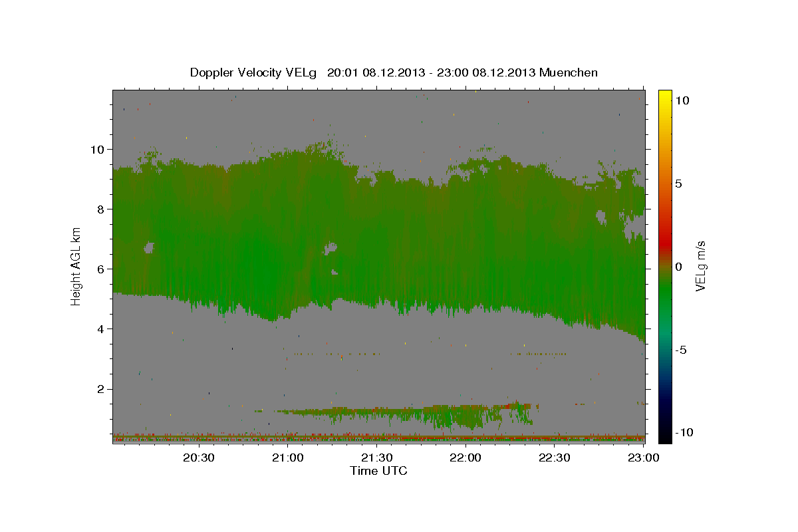798x532 pixels.
Task: Click the colorbar value 0 label
Action: pos(678,267)
